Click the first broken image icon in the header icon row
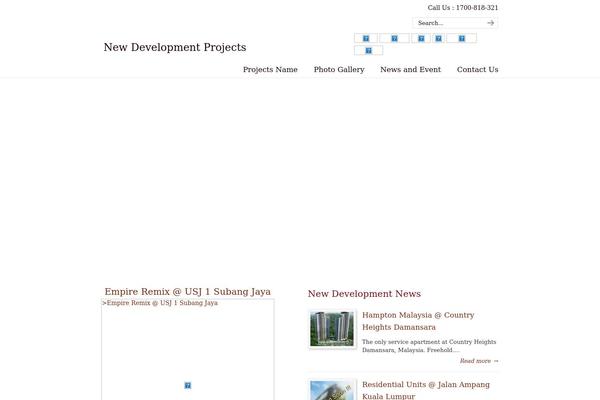The height and width of the screenshot is (400, 600). [366, 38]
